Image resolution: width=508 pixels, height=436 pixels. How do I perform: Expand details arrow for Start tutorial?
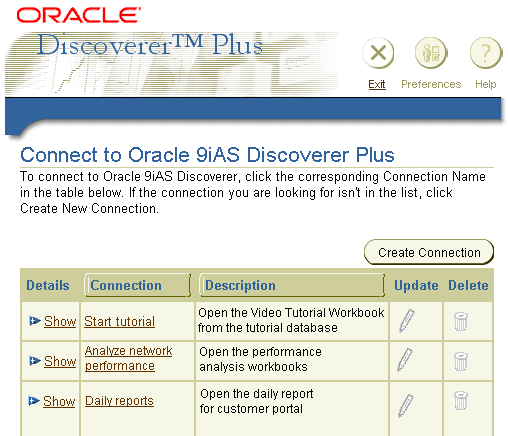(34, 321)
